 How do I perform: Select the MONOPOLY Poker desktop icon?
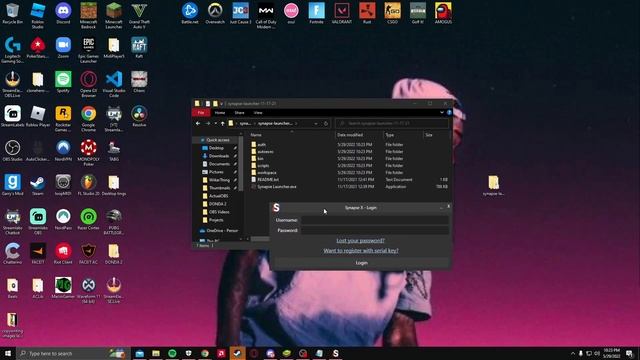coord(88,153)
